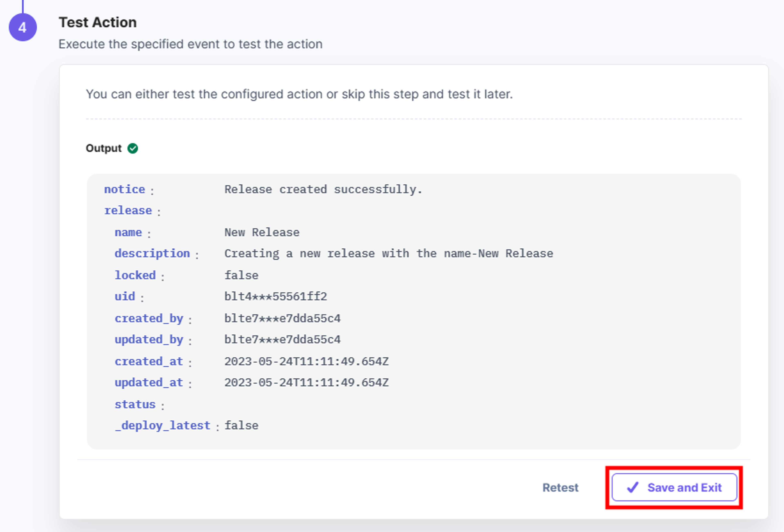784x532 pixels.
Task: Click the 'Release created successfully.' message
Action: [323, 190]
